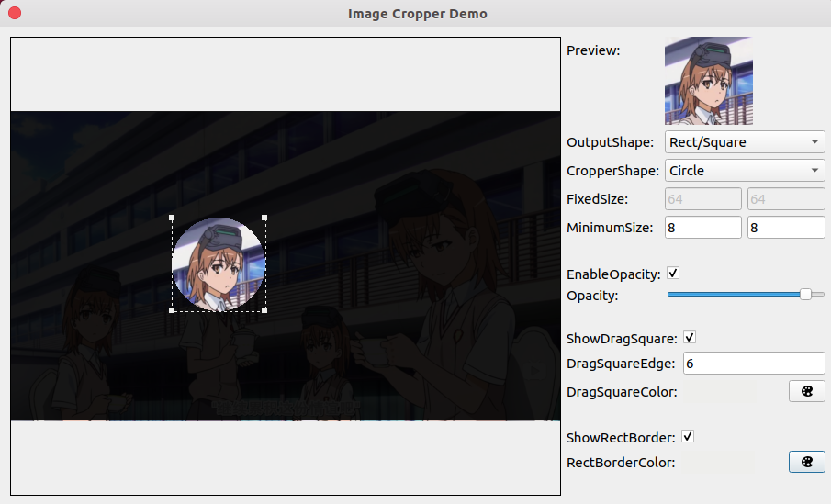
Task: Click the Preview thumbnail image
Action: (x=708, y=81)
